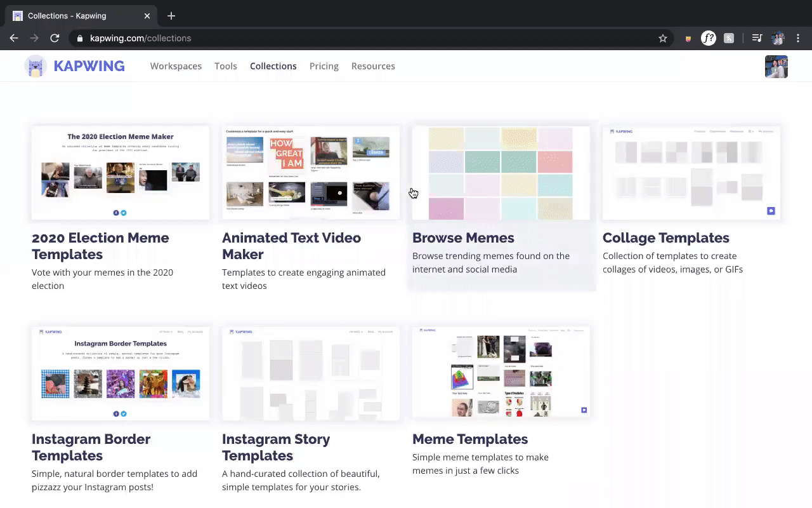
Task: Click the Meme Templates preview thumbnail
Action: [501, 373]
